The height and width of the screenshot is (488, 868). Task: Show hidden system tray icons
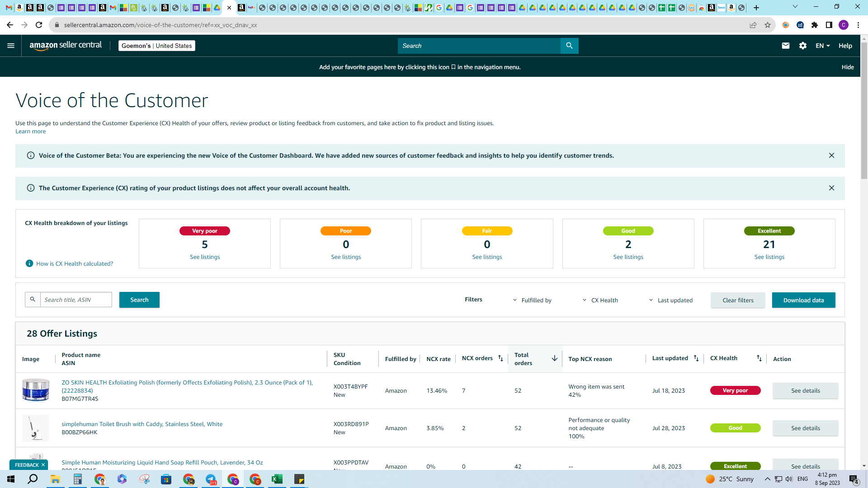pos(767,479)
